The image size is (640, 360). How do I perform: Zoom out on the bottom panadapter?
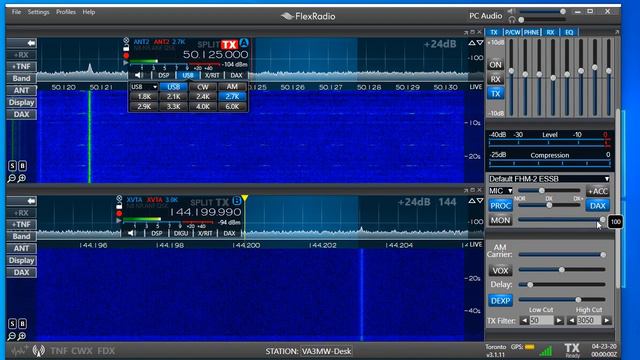click(x=11, y=336)
